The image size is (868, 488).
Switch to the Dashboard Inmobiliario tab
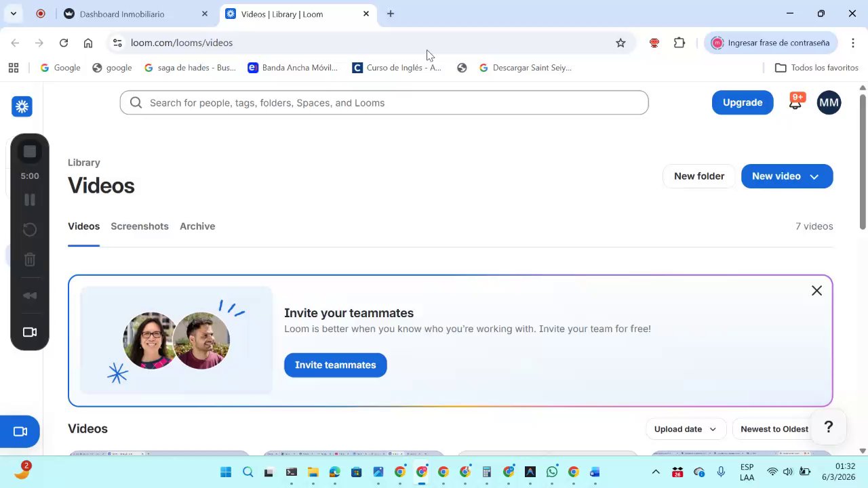[x=136, y=14]
